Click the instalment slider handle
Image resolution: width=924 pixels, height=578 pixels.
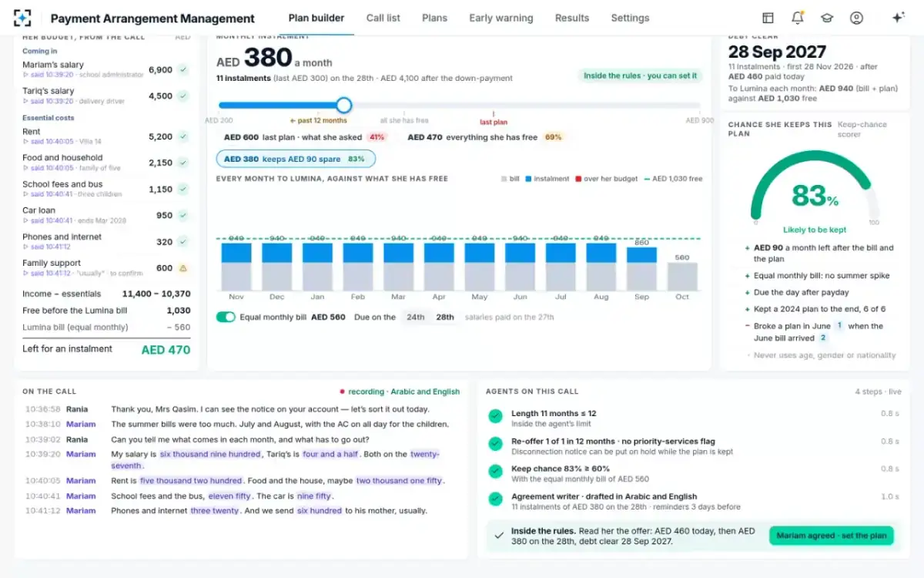pos(344,105)
